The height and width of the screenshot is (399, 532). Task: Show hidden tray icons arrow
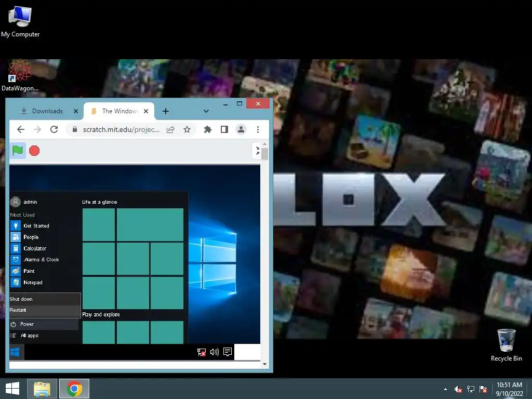point(445,389)
